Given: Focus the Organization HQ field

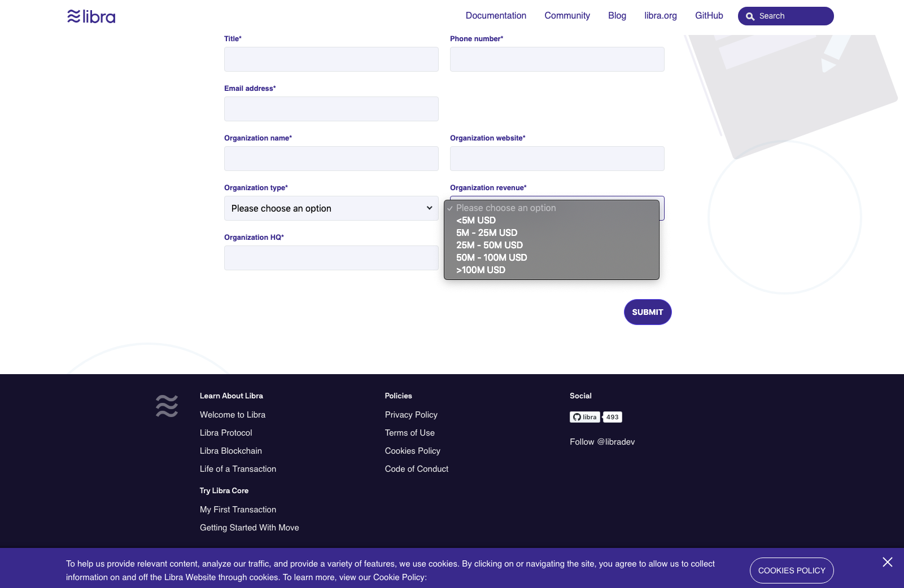Looking at the screenshot, I should (x=331, y=258).
